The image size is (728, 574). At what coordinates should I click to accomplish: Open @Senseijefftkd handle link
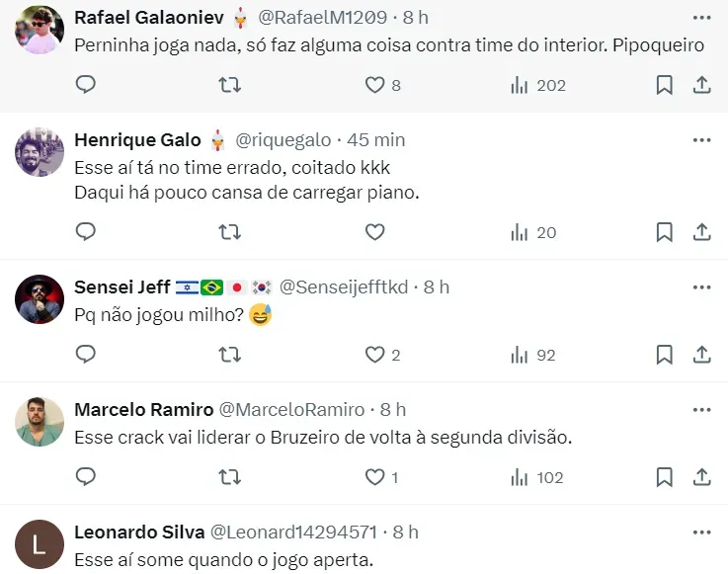[344, 287]
